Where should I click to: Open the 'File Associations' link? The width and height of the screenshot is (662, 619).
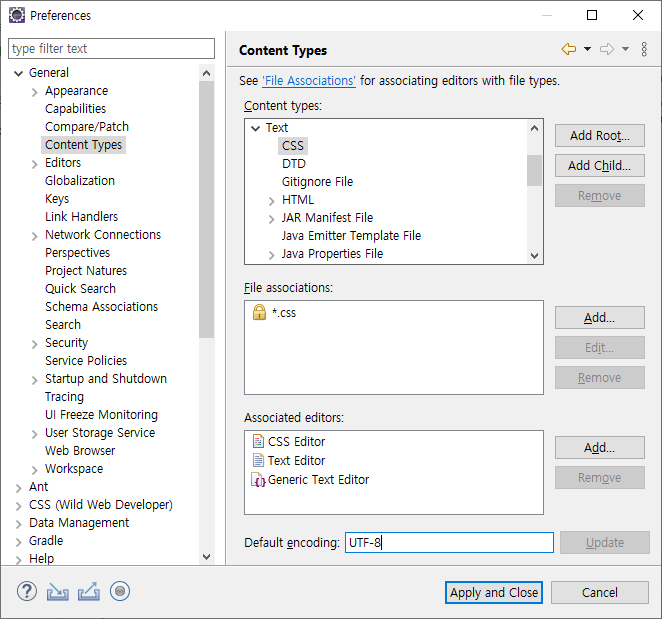coord(309,80)
